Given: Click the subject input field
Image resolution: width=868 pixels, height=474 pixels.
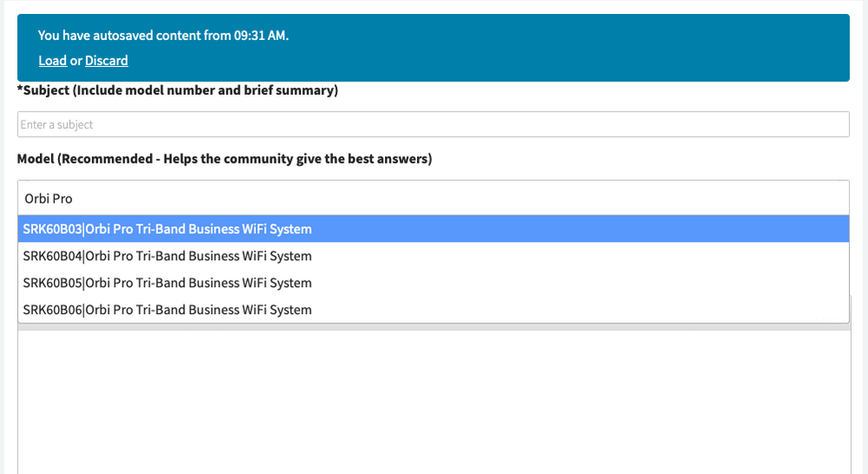Looking at the screenshot, I should (x=434, y=124).
